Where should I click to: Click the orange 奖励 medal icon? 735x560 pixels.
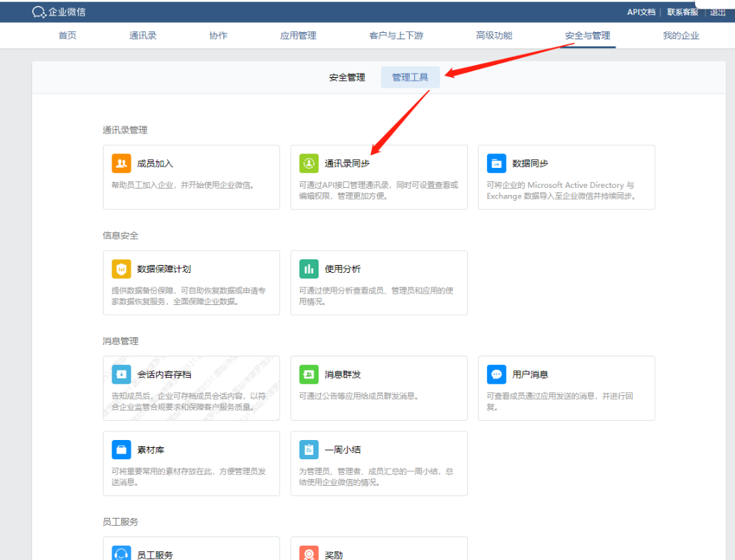tap(309, 554)
